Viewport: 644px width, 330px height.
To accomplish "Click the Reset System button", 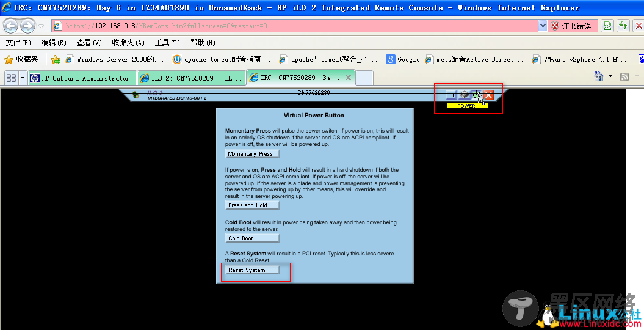I will 252,270.
